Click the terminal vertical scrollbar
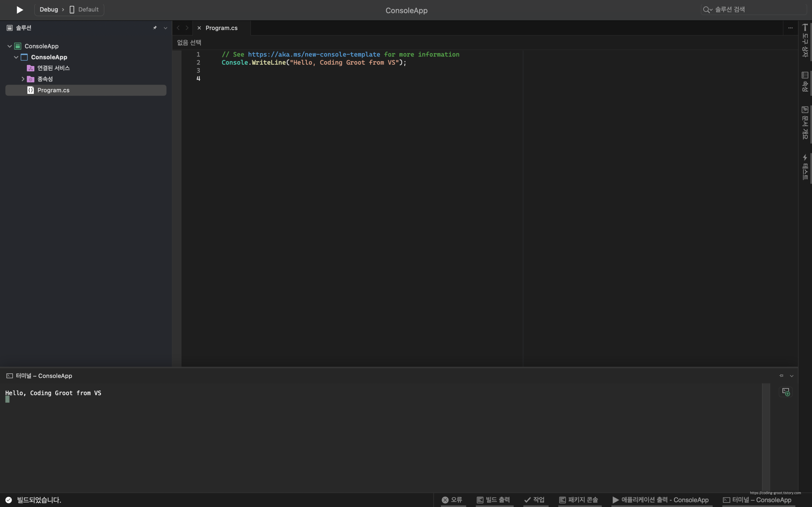This screenshot has width=812, height=507. click(766, 436)
